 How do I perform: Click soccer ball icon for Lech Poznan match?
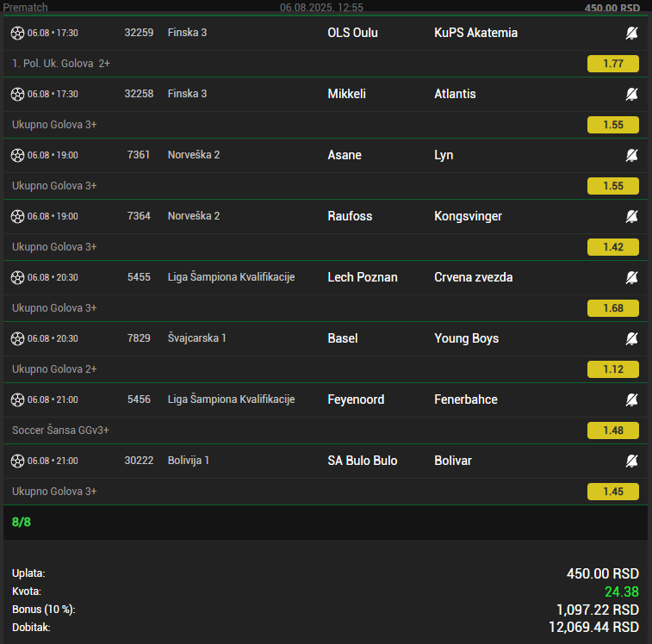pyautogui.click(x=17, y=277)
